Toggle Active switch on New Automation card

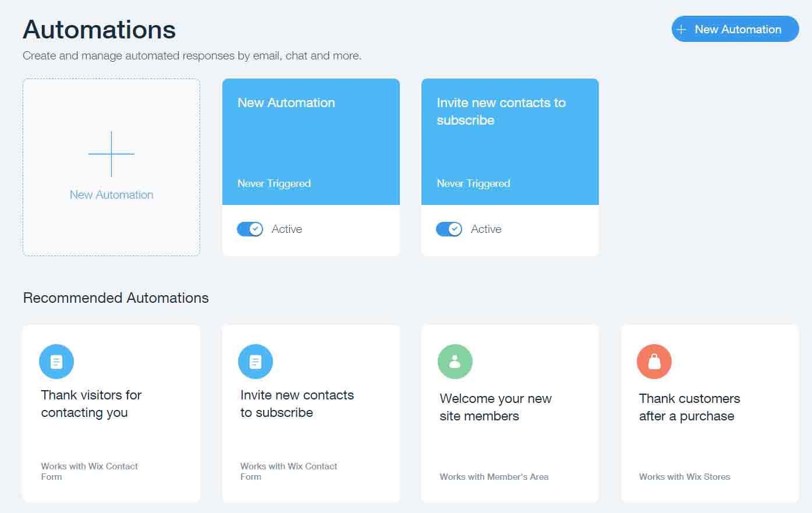(250, 229)
